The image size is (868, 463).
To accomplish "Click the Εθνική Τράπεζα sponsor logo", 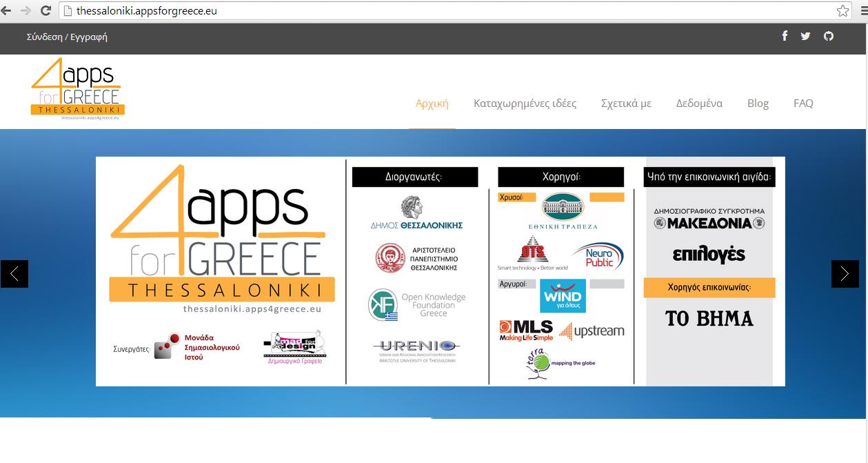I will pyautogui.click(x=562, y=211).
